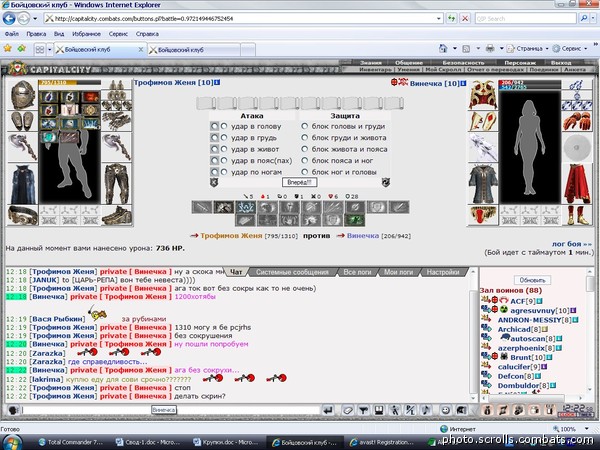The image size is (600, 450).
Task: Open the Инвентарь link in game menu
Action: pos(375,70)
